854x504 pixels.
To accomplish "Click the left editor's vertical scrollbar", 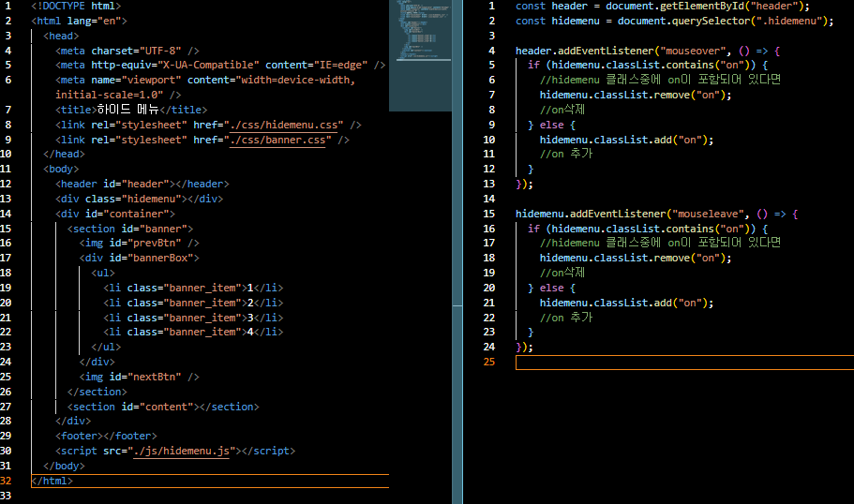I will pos(457,252).
